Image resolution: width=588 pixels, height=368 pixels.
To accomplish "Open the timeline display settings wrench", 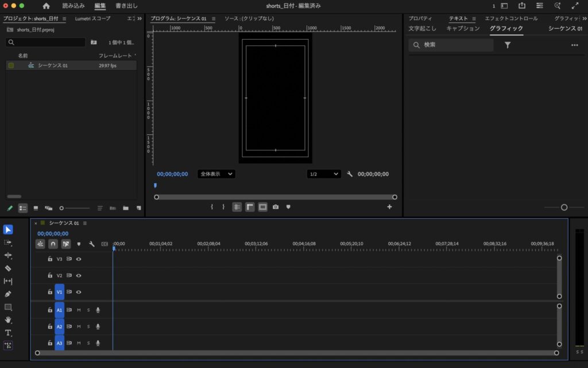I will click(x=91, y=244).
